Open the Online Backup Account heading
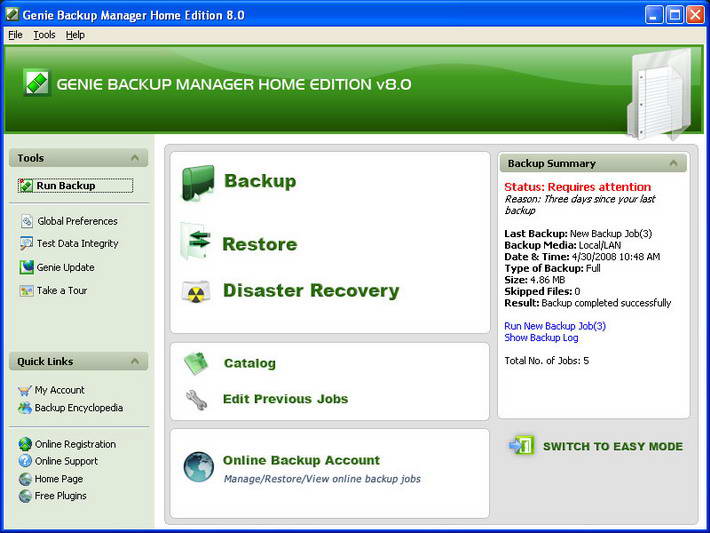 pos(302,460)
